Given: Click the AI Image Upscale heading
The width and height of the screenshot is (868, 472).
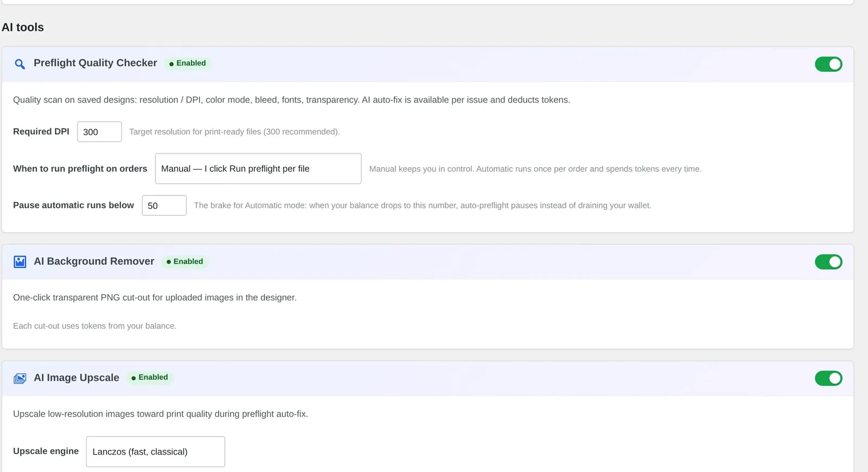Looking at the screenshot, I should pyautogui.click(x=76, y=378).
